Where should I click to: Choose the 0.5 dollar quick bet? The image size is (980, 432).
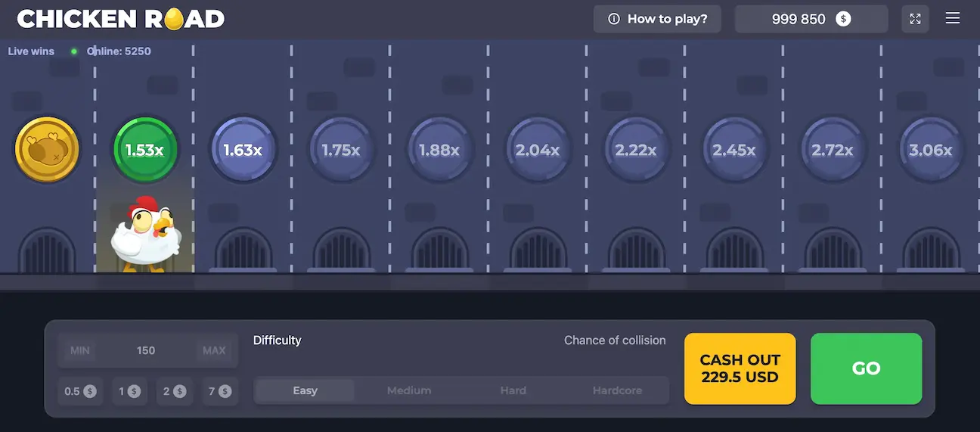[x=80, y=391]
